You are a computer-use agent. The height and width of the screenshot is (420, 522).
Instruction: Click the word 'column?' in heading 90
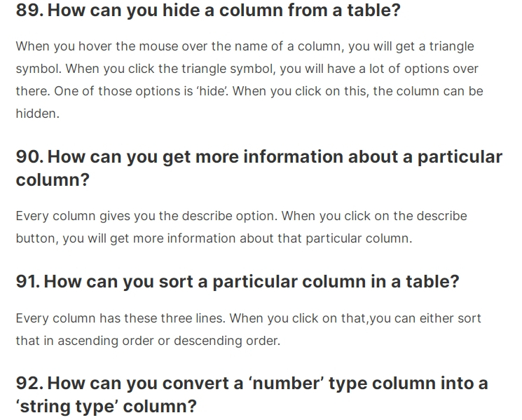click(53, 180)
